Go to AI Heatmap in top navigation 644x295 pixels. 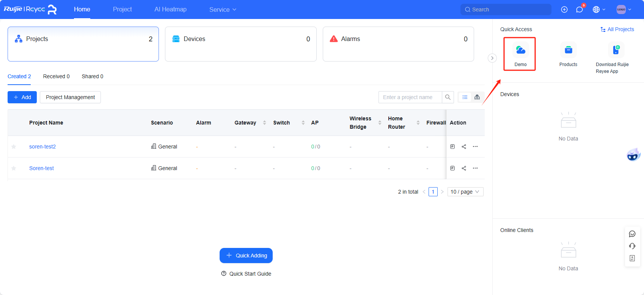click(x=170, y=9)
